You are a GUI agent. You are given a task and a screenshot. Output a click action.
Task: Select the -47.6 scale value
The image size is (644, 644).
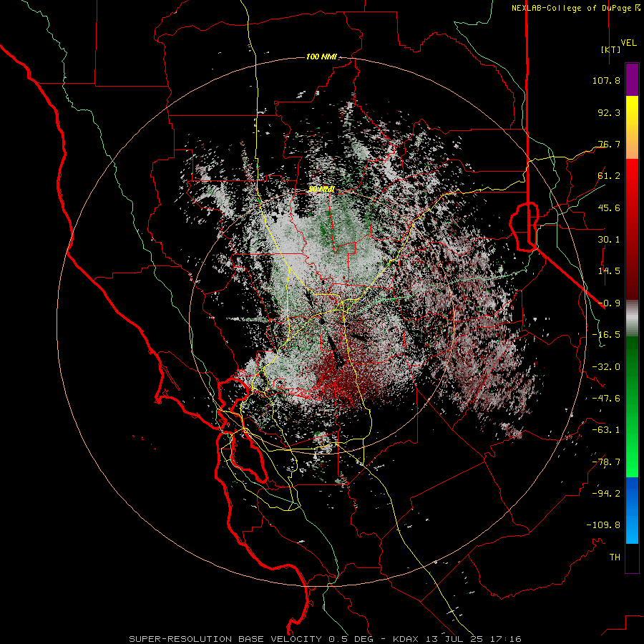click(606, 399)
